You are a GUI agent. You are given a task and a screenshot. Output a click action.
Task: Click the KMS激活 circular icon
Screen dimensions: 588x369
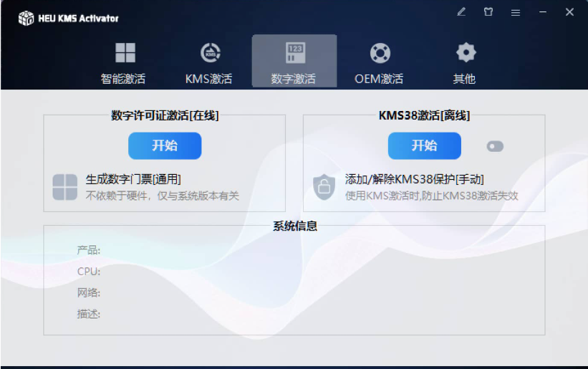tap(211, 52)
